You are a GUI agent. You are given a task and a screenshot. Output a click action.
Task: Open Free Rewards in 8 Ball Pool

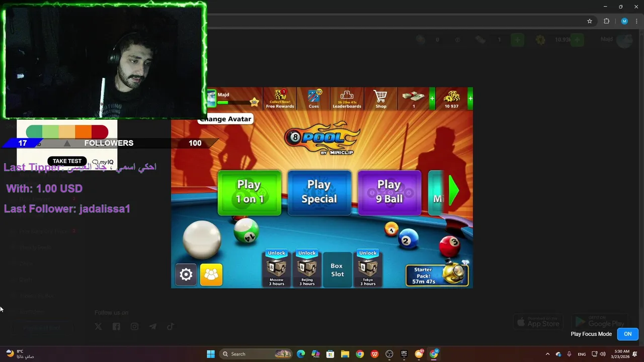tap(280, 99)
